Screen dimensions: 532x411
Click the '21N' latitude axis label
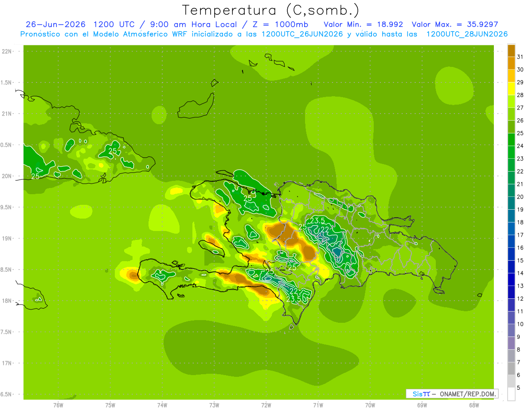point(7,114)
